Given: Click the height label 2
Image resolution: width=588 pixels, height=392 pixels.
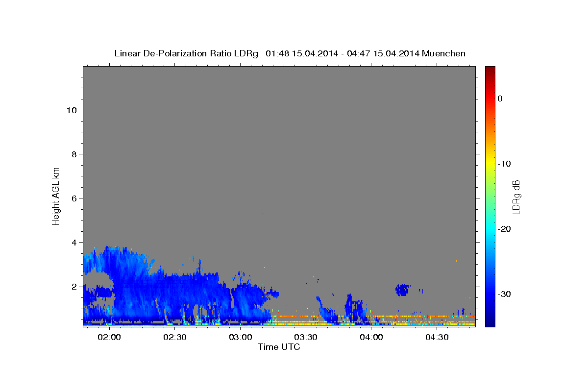Looking at the screenshot, I should [74, 286].
